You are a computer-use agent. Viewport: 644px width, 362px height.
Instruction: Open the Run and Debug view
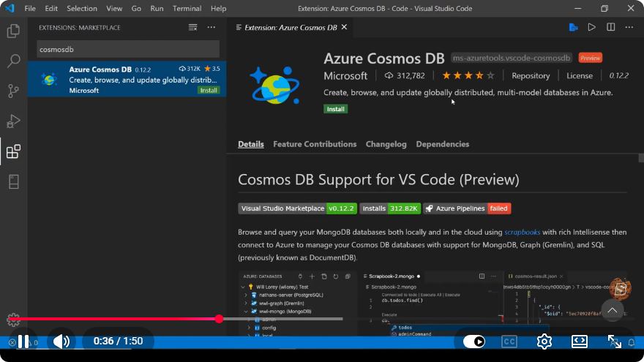(13, 121)
